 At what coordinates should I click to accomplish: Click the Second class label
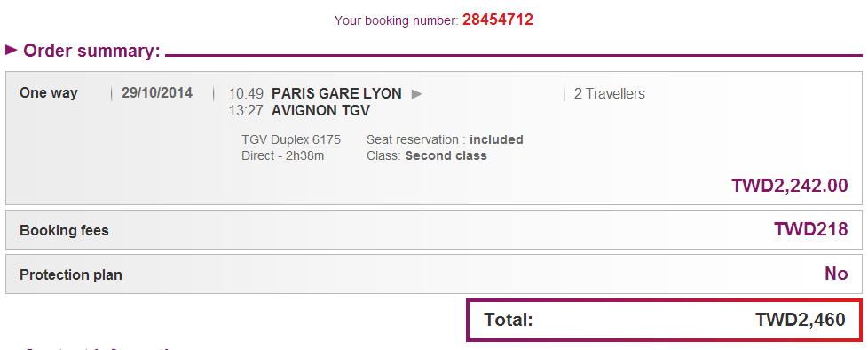(446, 156)
